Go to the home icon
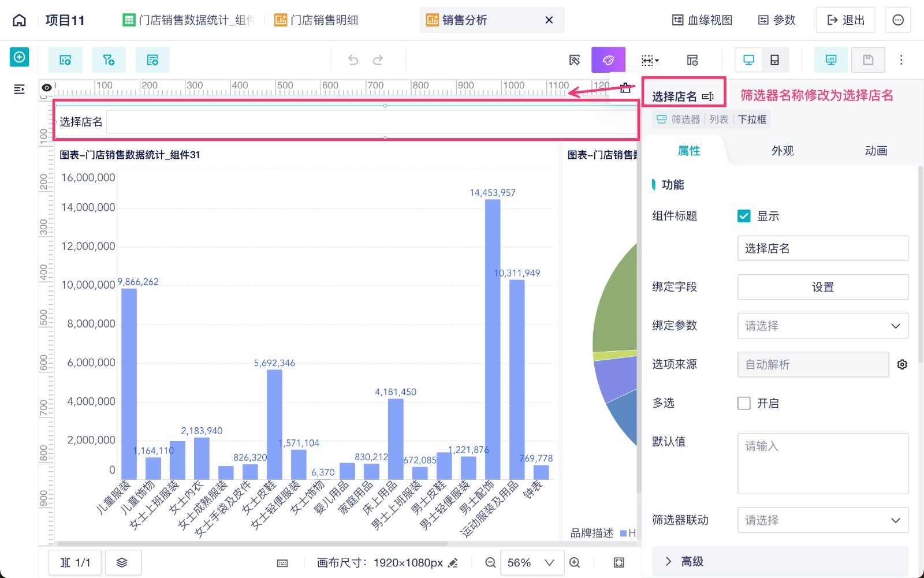 coord(19,20)
